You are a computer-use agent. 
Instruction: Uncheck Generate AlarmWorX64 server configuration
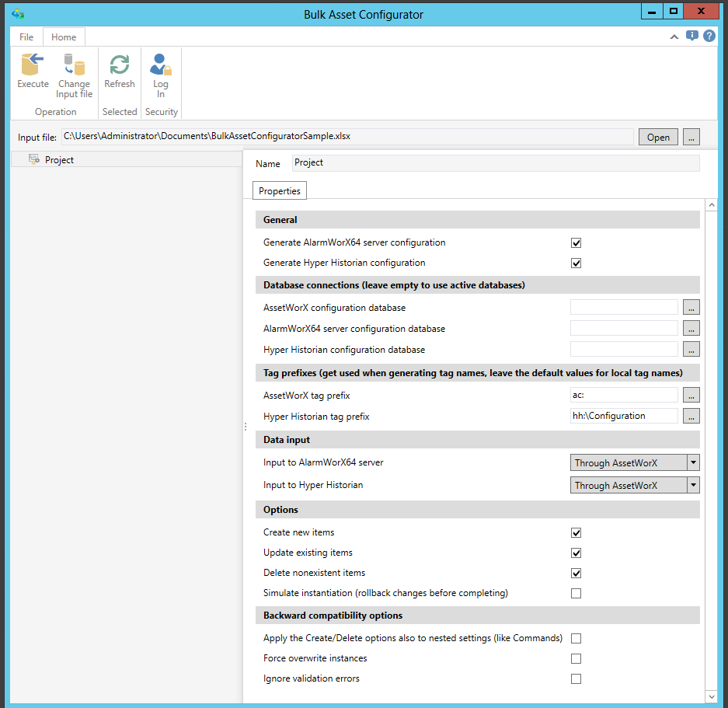pyautogui.click(x=576, y=242)
